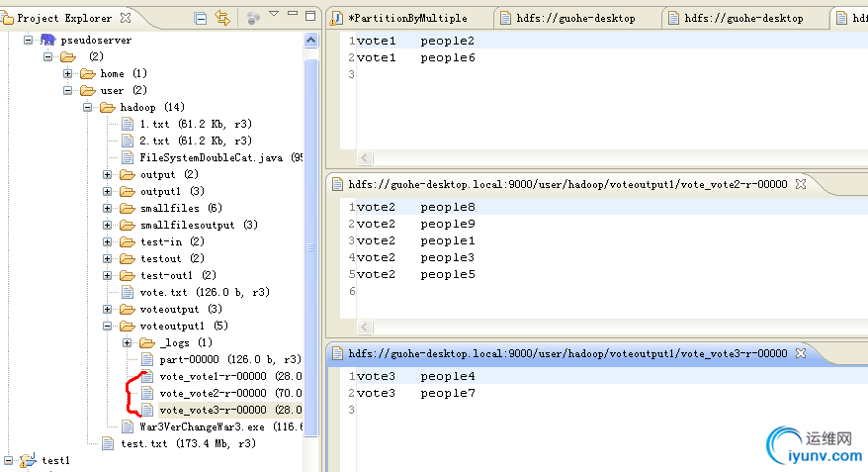Image resolution: width=868 pixels, height=472 pixels.
Task: Click the hadoop folder icon
Action: [107, 107]
